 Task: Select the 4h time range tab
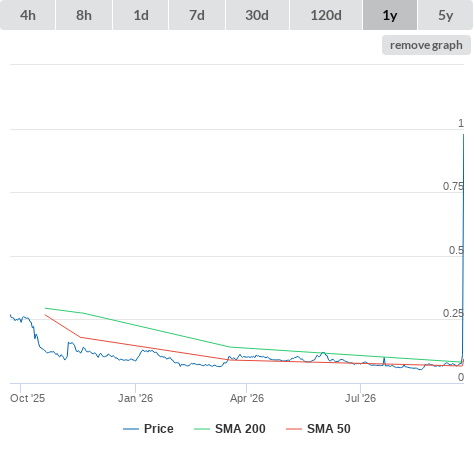coord(28,15)
